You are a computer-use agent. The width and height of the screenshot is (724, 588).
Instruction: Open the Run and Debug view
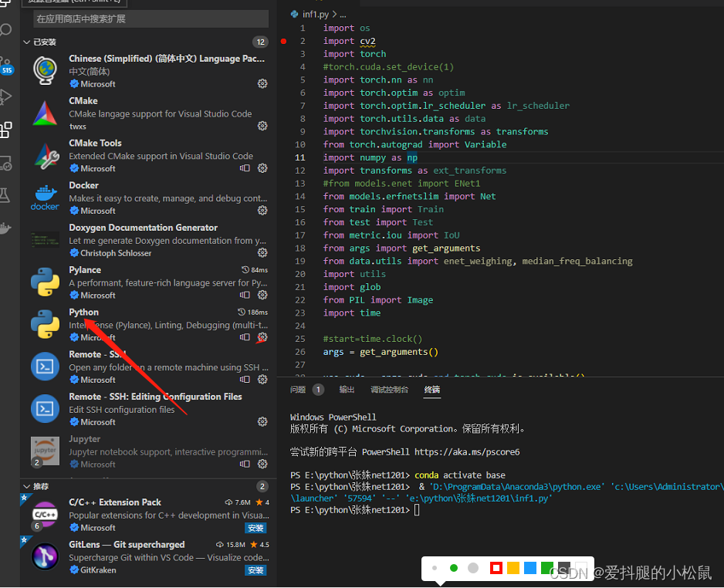(5, 97)
